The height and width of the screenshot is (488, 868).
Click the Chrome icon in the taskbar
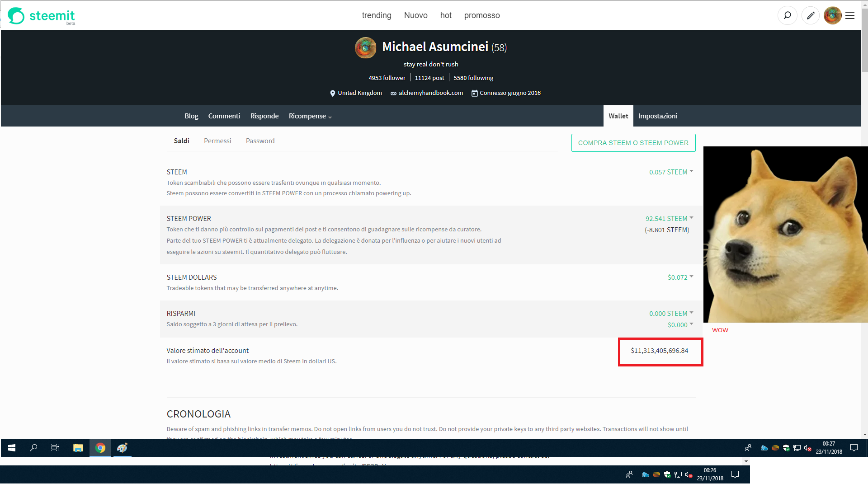pyautogui.click(x=100, y=448)
